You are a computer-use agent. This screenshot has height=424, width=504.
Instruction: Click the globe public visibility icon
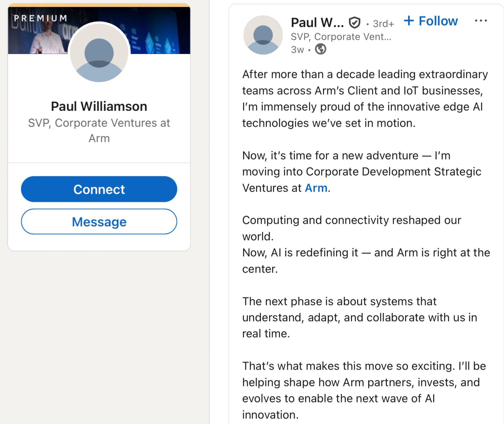tap(320, 49)
